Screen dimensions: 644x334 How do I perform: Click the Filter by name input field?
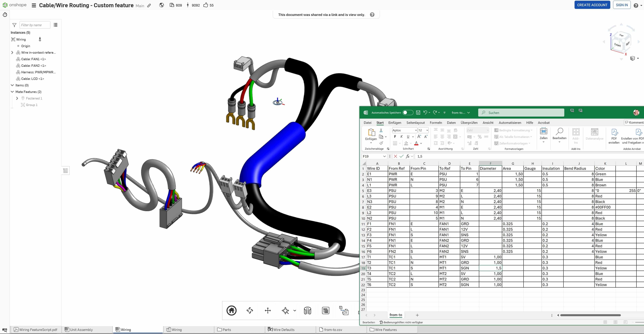point(35,25)
